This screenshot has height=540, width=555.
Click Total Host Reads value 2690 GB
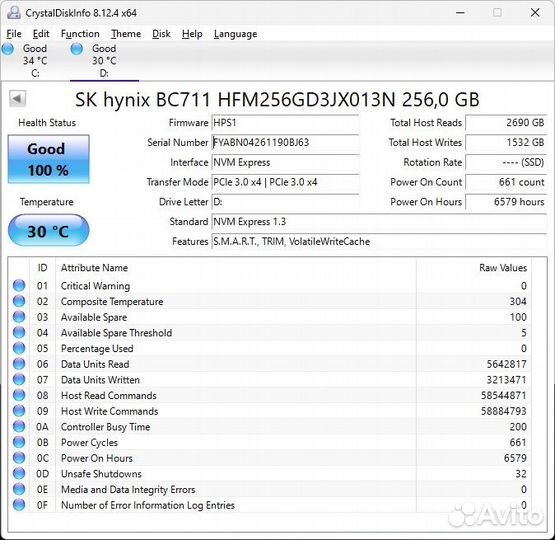[x=506, y=123]
